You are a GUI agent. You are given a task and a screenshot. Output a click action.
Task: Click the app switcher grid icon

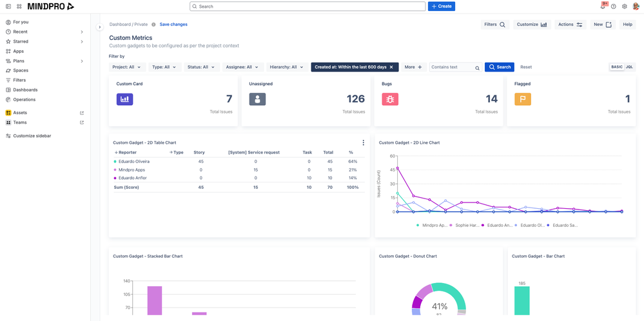[x=19, y=6]
